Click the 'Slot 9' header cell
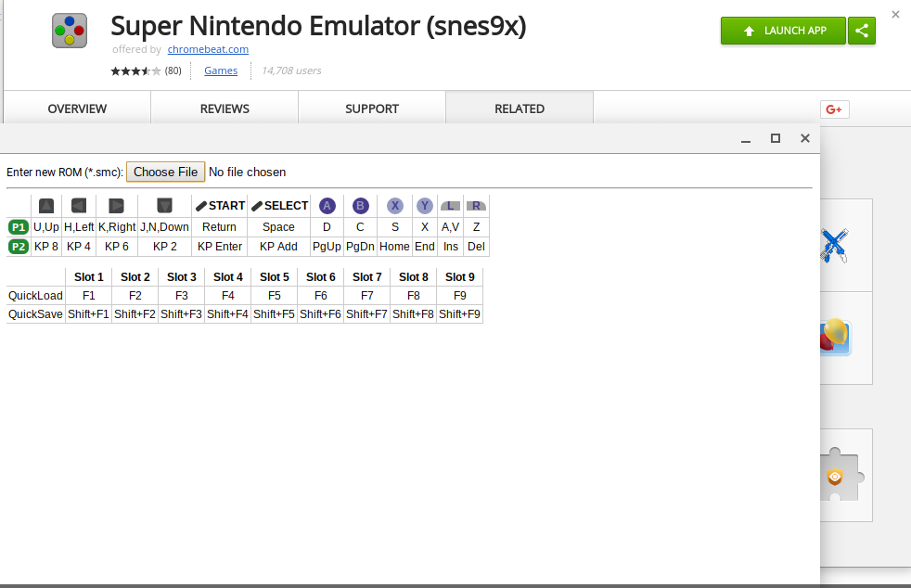The width and height of the screenshot is (911, 588). 460,277
